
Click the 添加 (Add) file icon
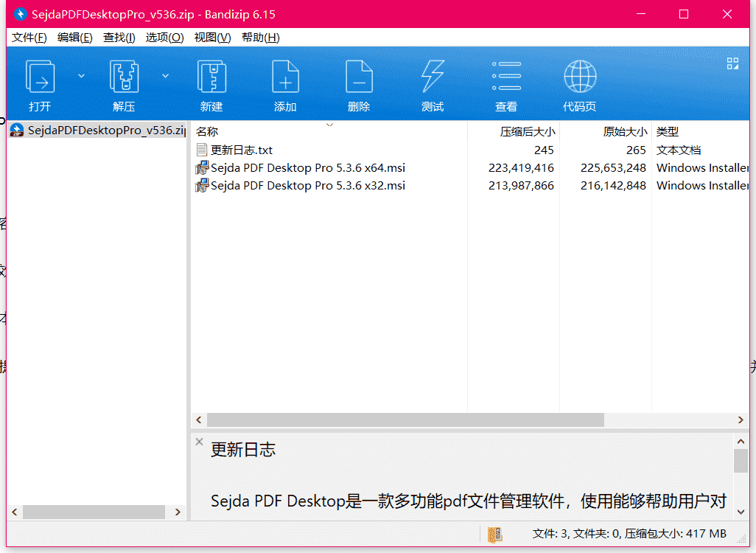pyautogui.click(x=285, y=76)
